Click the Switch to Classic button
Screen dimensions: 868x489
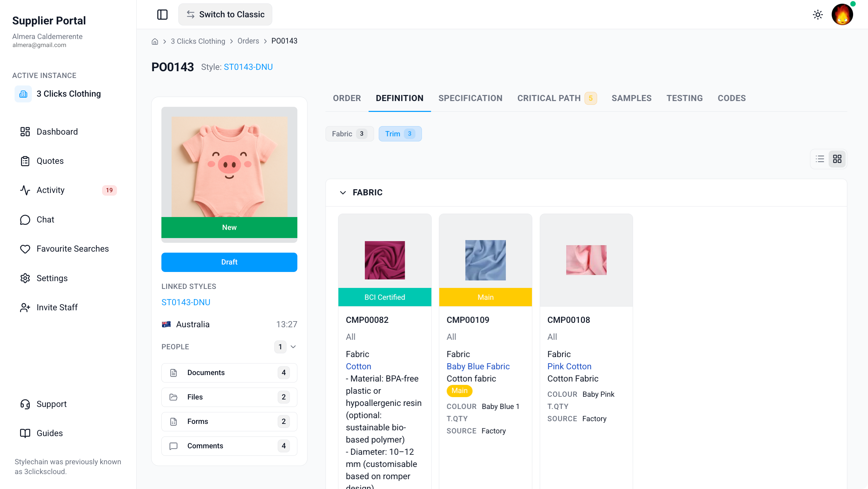click(x=225, y=15)
